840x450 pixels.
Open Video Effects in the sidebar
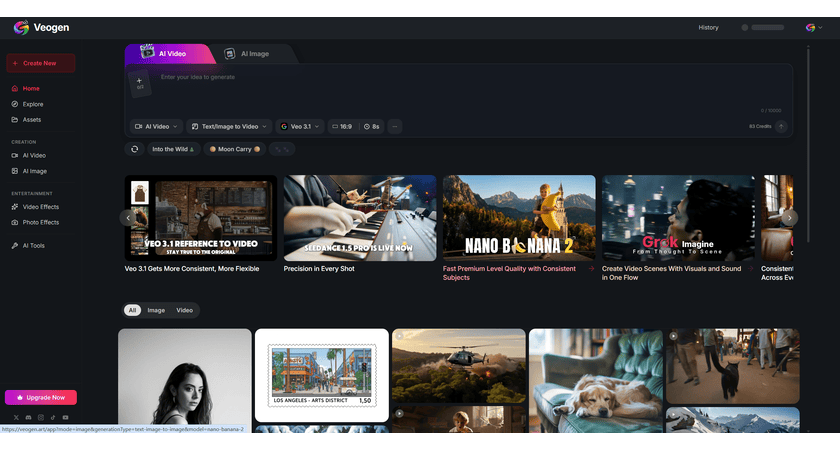tap(41, 207)
